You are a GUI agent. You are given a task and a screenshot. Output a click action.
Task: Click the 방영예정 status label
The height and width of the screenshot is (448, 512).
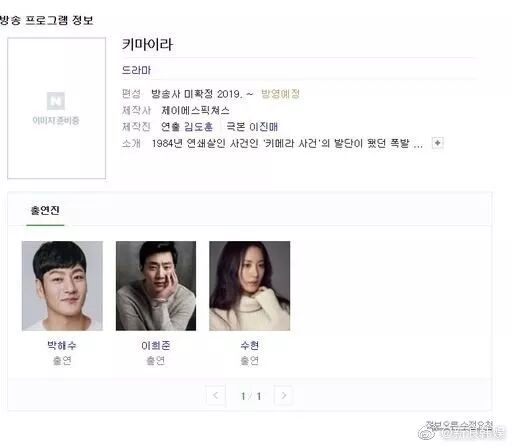tap(280, 94)
